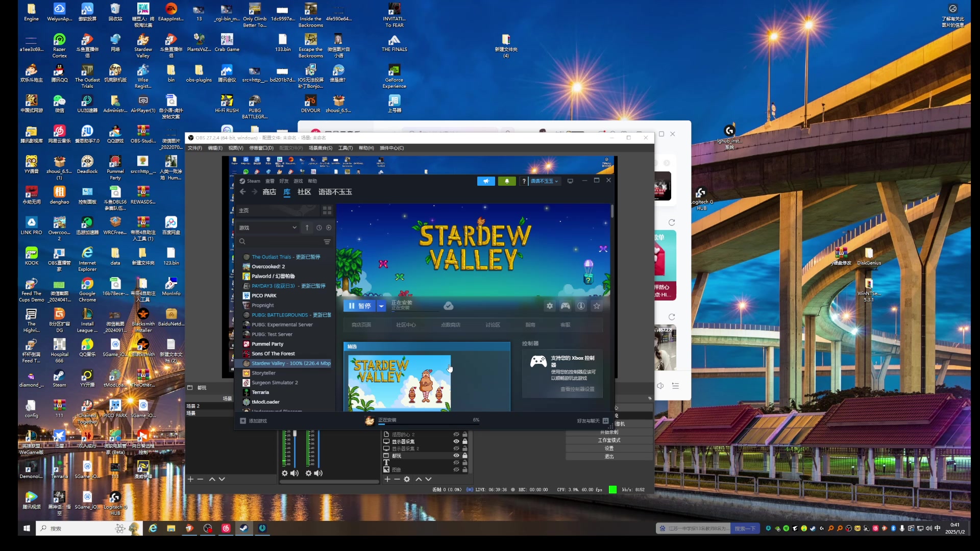
Task: Toggle lock on 图像 source
Action: (464, 469)
